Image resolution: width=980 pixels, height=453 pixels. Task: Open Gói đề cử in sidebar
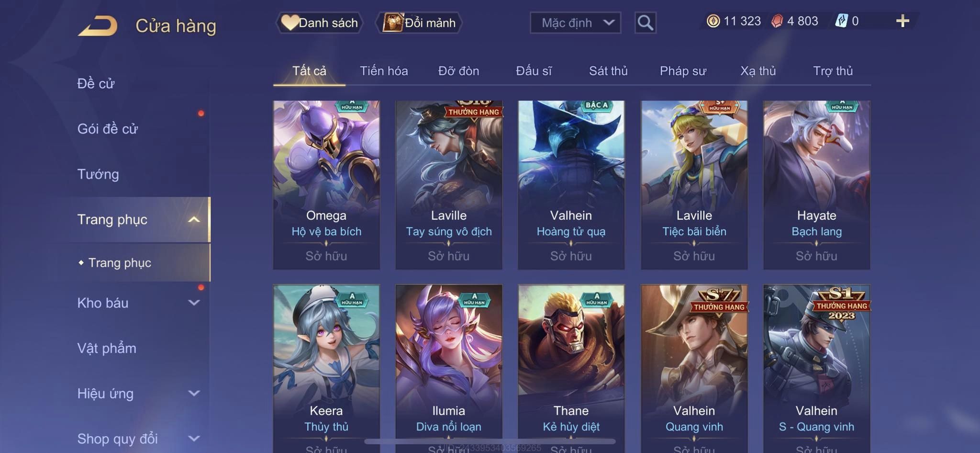coord(108,129)
